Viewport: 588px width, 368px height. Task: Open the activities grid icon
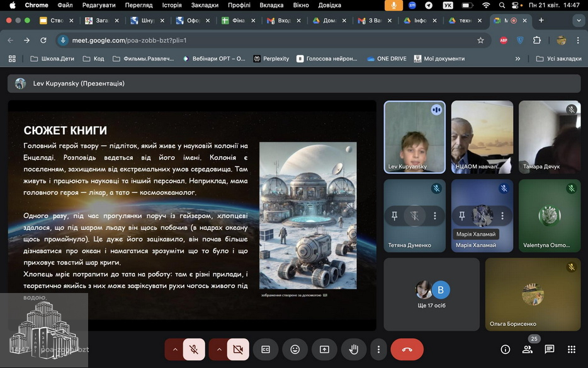pos(571,349)
